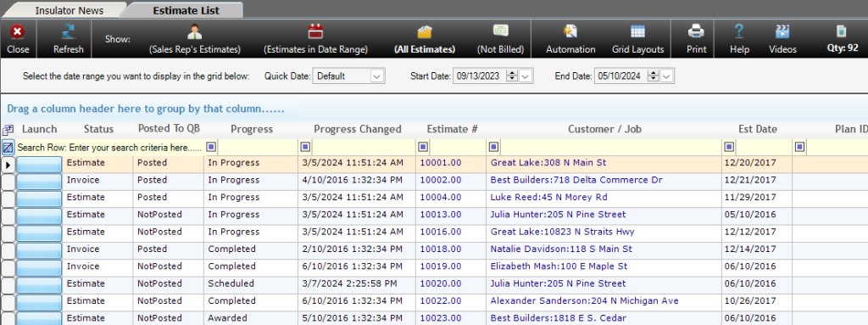Launch estimate 10022.00 Alexander Sanderson
The width and height of the screenshot is (868, 325).
[39, 302]
